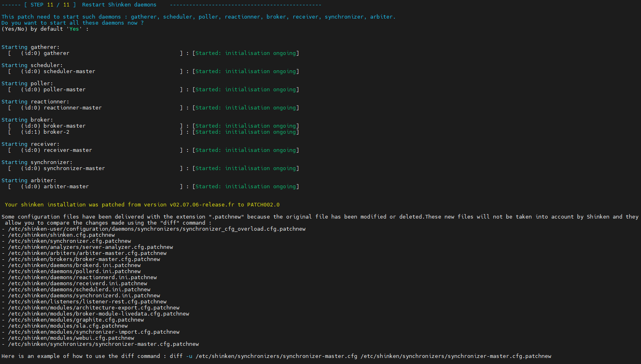Click the synchronizer-master daemon entry
Screen dimensions: 641x364
tap(74, 168)
